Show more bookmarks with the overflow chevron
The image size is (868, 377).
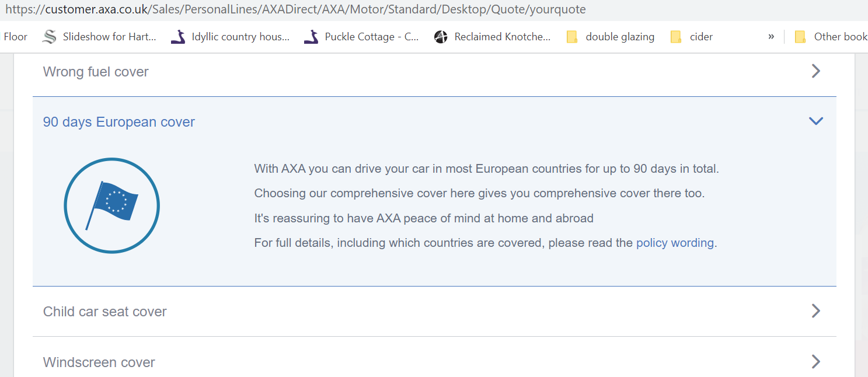coord(771,37)
